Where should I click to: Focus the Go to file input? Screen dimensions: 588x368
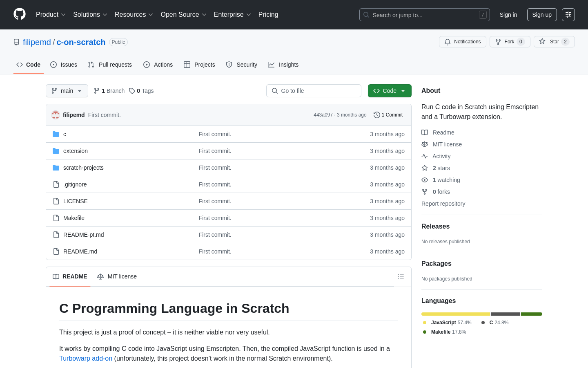tap(314, 91)
